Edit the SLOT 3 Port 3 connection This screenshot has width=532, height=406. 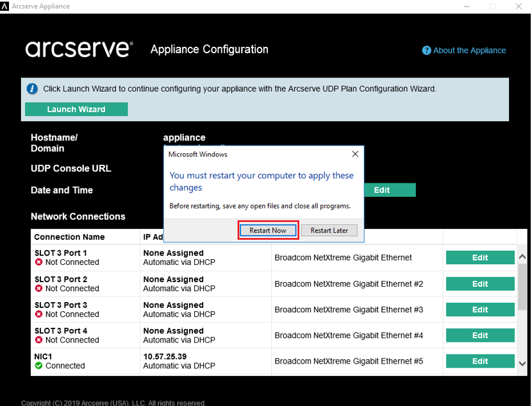tap(480, 310)
